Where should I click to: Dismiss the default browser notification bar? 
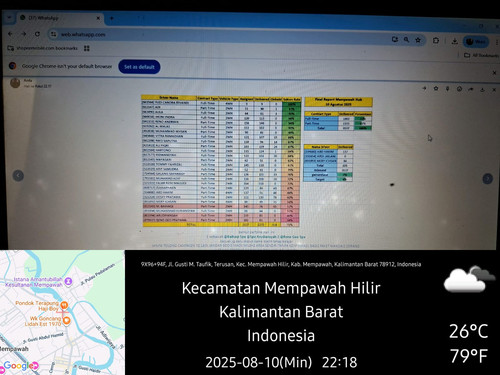tap(494, 72)
